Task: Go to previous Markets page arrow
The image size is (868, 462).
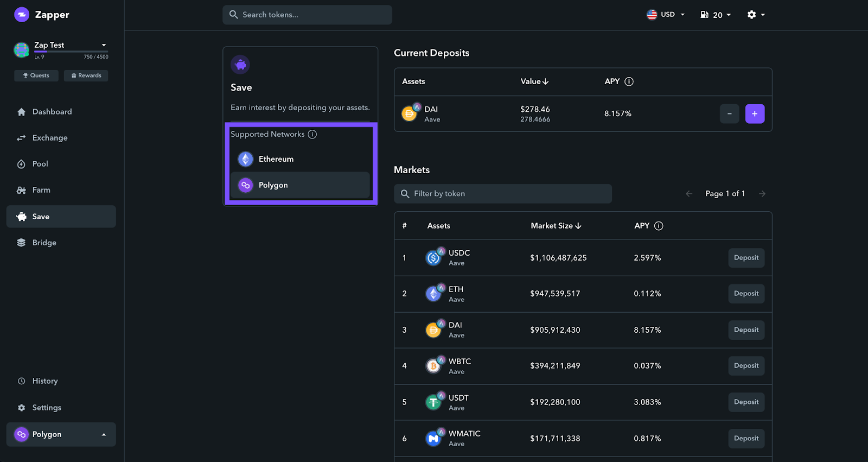Action: (689, 194)
